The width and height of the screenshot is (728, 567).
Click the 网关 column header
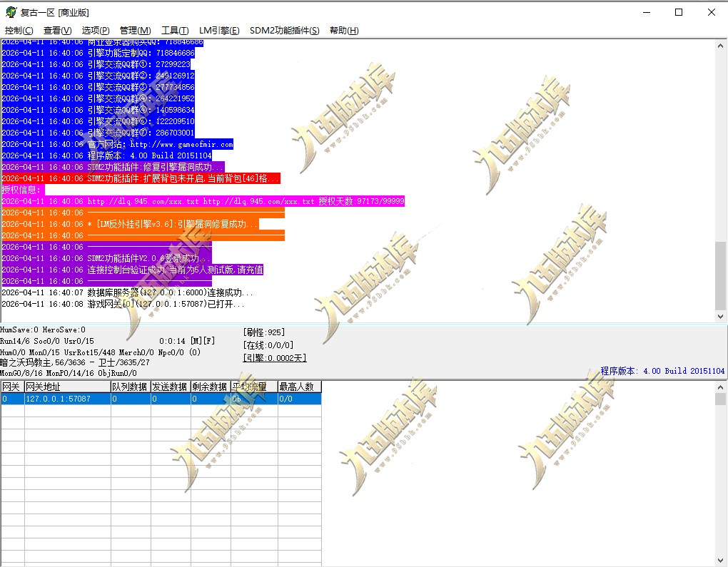click(x=12, y=387)
